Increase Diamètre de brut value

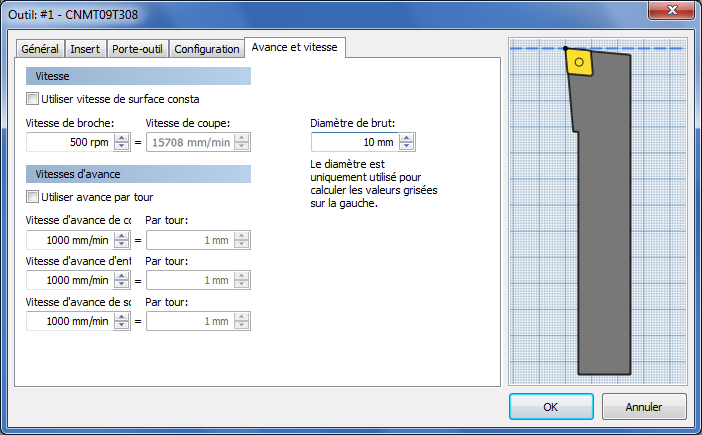407,138
